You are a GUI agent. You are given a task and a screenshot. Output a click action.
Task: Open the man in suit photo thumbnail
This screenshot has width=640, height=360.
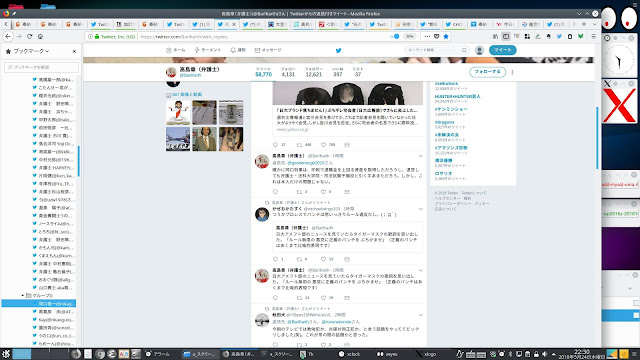[x=204, y=139]
